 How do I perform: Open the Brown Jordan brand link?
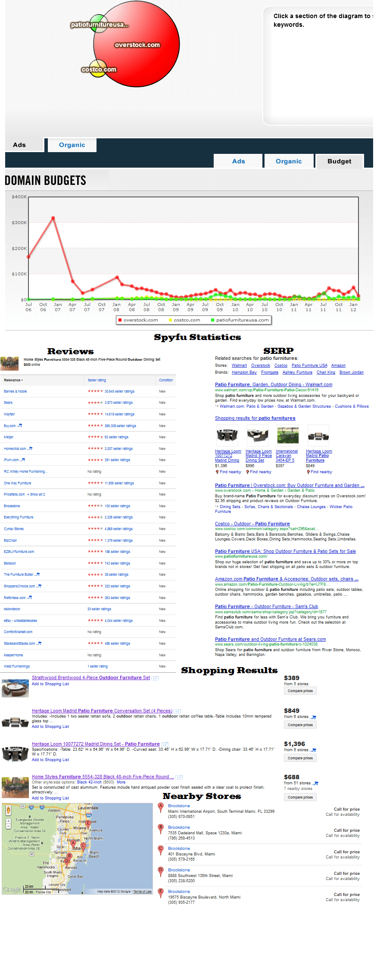pyautogui.click(x=351, y=372)
